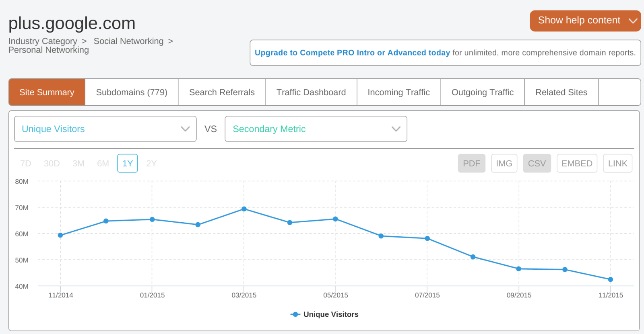
Task: Export the chart as IMG
Action: click(504, 164)
